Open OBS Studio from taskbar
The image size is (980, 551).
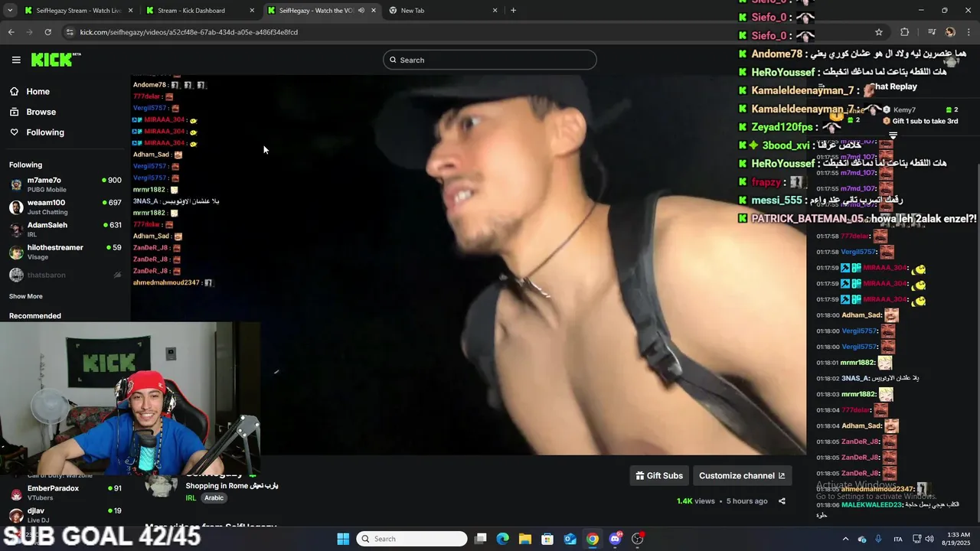638,539
